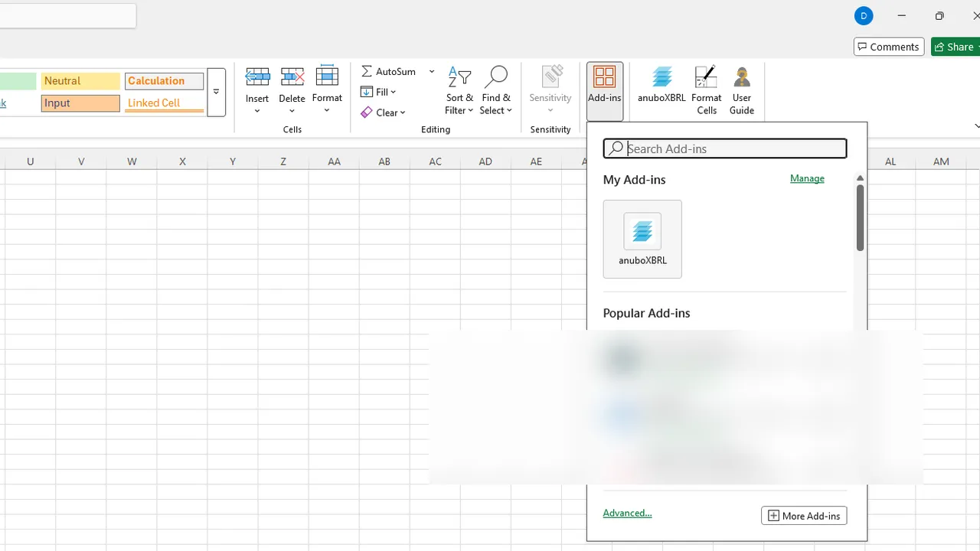980x551 pixels.
Task: Select column header W
Action: 132,161
